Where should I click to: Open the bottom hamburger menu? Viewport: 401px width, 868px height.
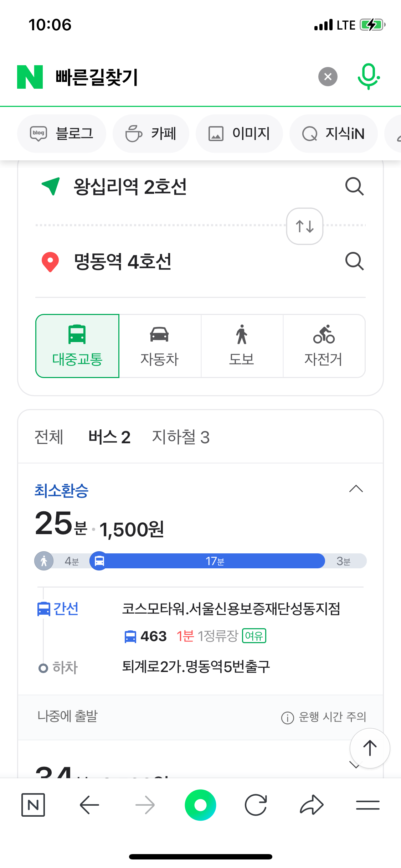(367, 805)
